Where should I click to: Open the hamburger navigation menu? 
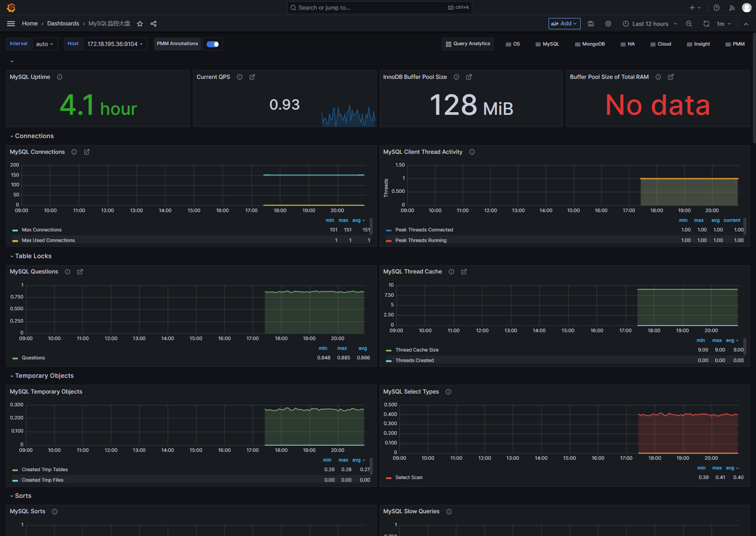click(11, 24)
